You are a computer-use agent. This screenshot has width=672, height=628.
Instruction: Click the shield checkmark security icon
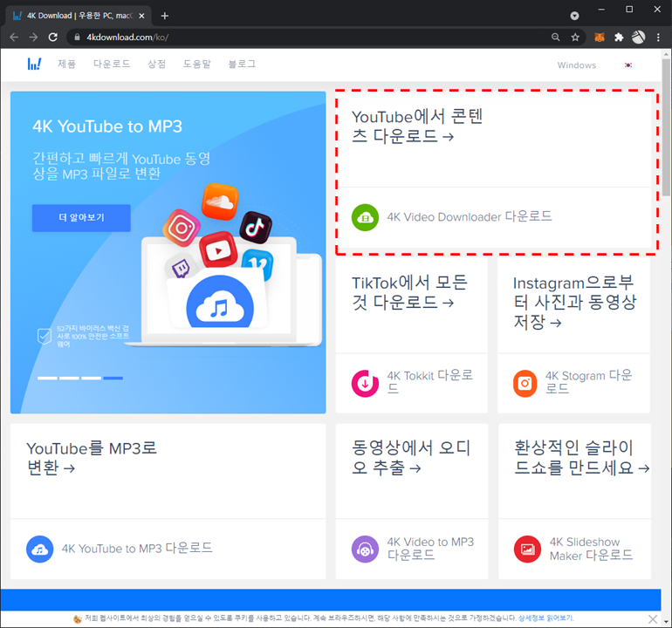point(45,337)
